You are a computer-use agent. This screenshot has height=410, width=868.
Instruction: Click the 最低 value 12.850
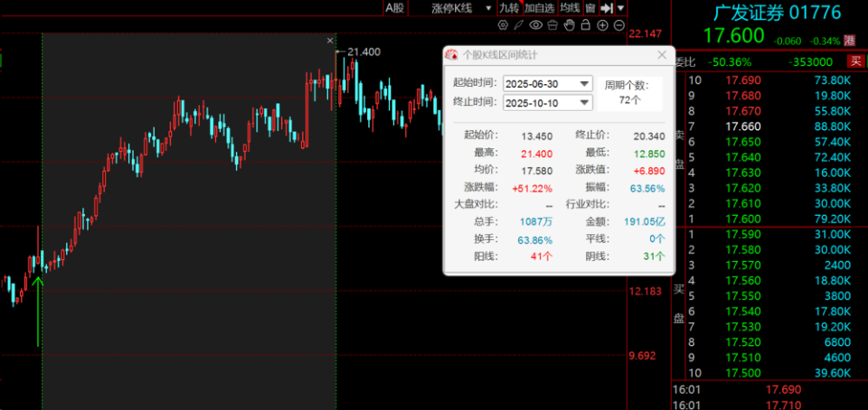point(649,154)
